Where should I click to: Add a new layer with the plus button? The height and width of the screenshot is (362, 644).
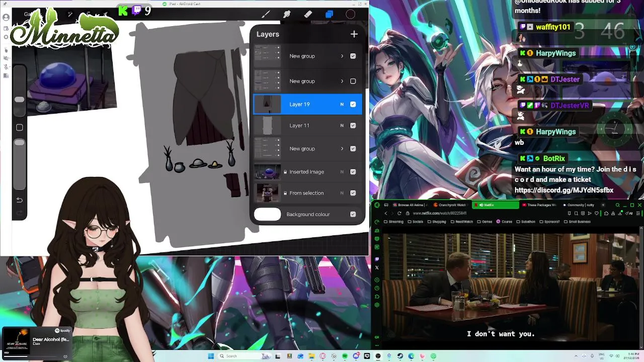[354, 34]
